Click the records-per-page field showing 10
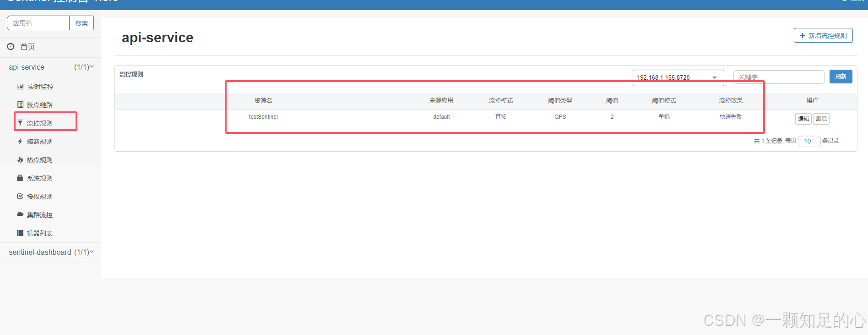 [809, 141]
